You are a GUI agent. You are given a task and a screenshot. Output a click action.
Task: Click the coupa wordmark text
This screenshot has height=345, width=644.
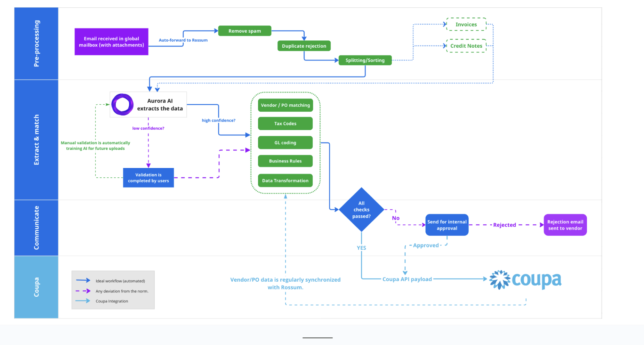pyautogui.click(x=537, y=280)
